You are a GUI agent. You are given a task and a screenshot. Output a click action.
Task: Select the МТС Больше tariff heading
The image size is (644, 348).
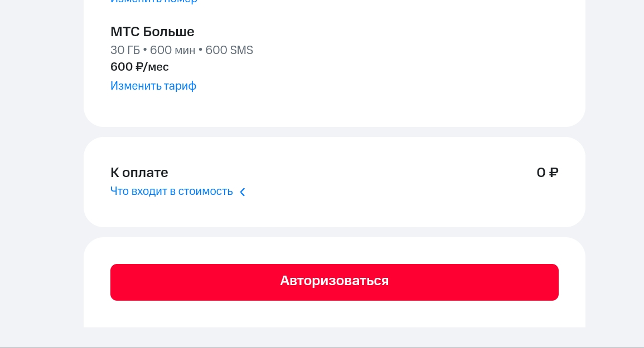[152, 32]
